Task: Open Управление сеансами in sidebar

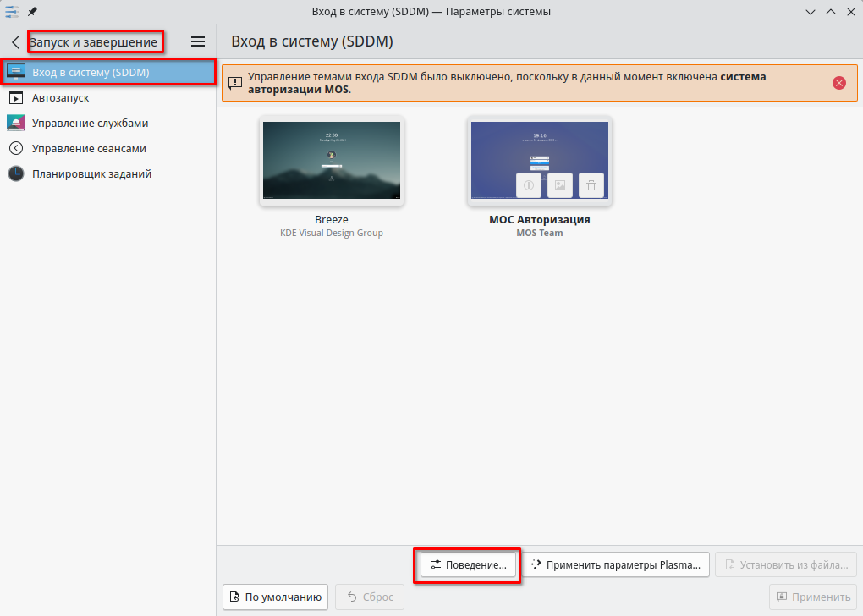Action: (89, 148)
